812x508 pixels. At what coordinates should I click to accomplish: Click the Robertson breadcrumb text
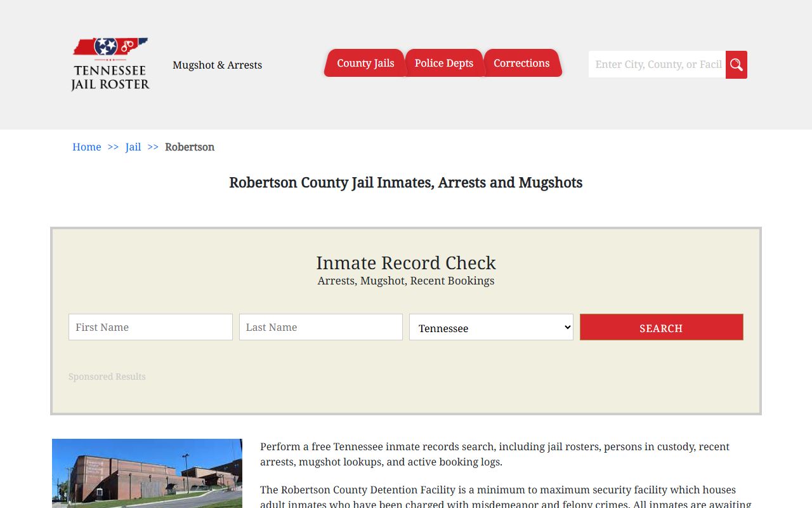coord(190,147)
